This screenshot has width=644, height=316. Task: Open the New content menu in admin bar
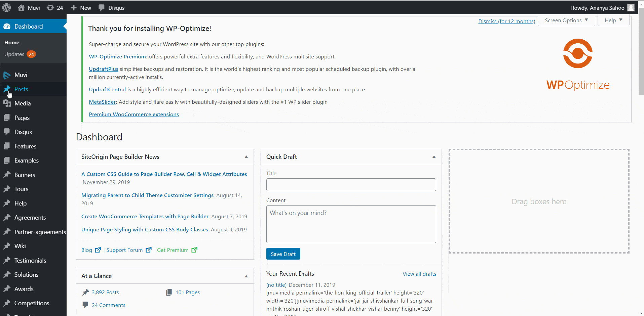coord(81,8)
